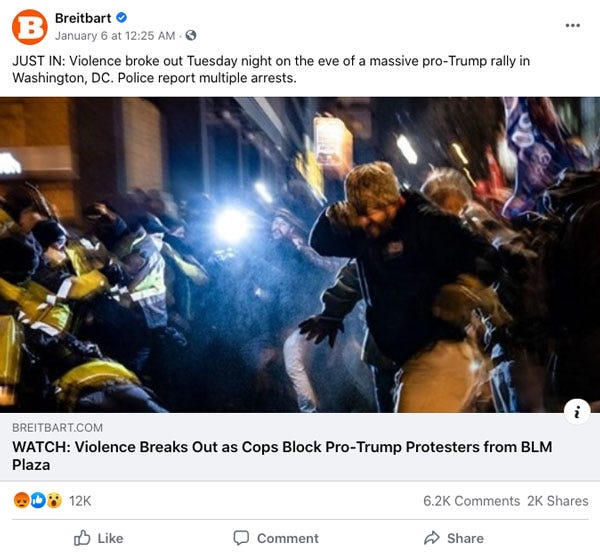
Task: Open the Breitbart profile logo
Action: pyautogui.click(x=30, y=27)
